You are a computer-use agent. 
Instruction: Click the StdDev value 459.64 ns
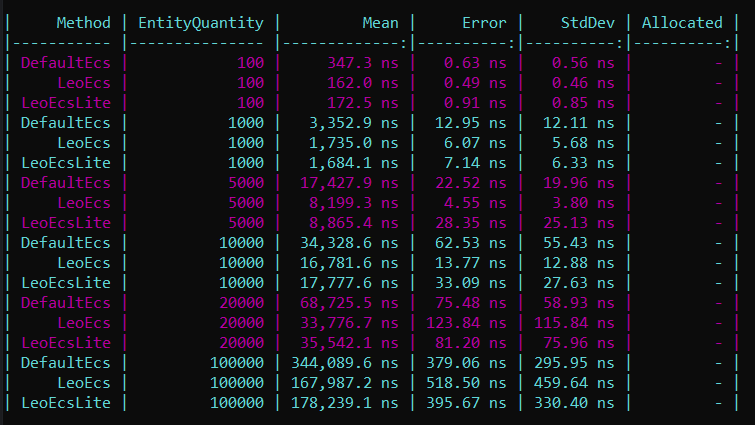[x=574, y=383]
